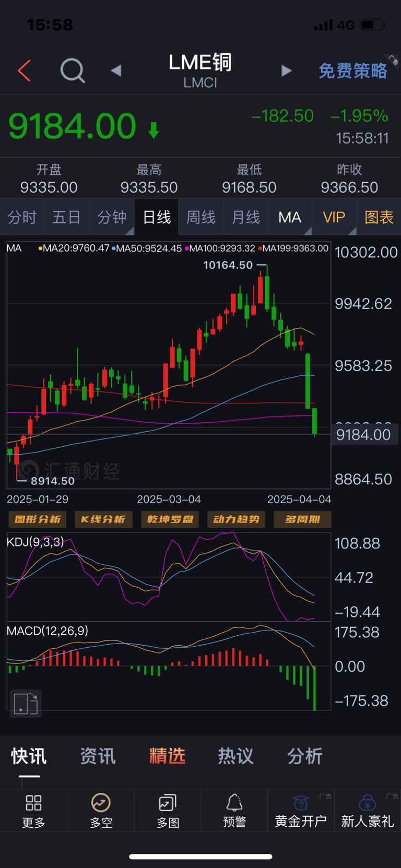Tap percent change -1.95%
The image size is (401, 868).
(359, 116)
